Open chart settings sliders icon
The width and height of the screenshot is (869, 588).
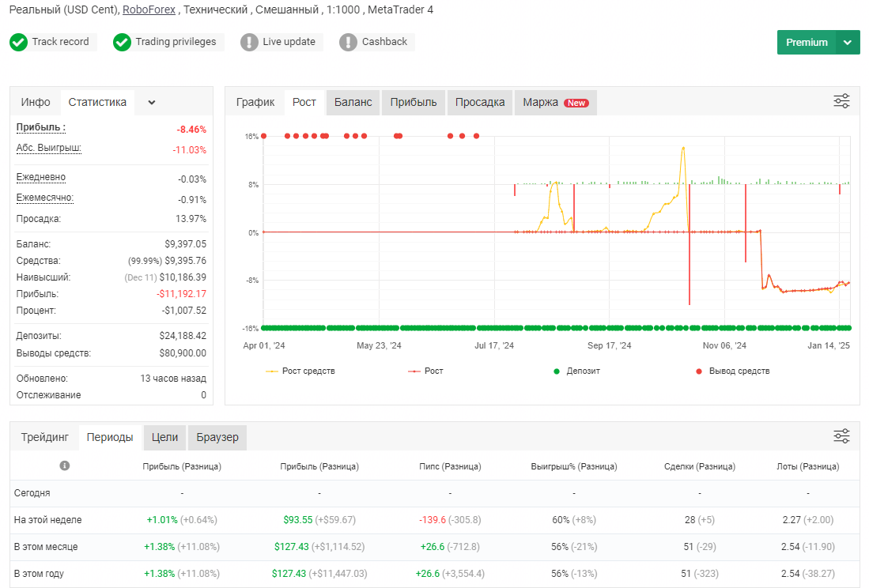(841, 101)
